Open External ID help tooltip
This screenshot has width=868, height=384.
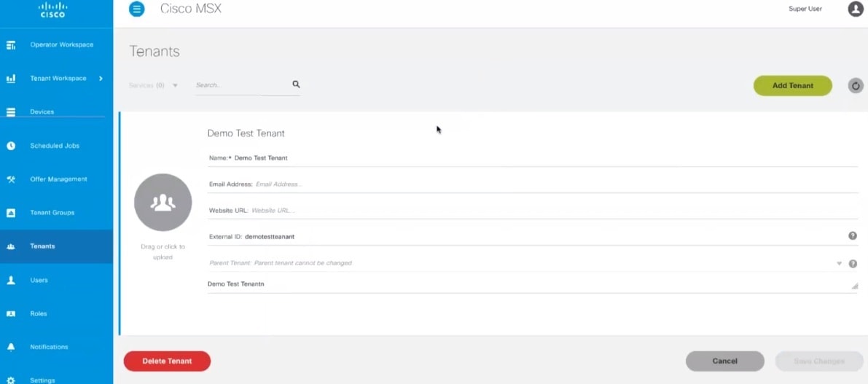[x=853, y=236]
